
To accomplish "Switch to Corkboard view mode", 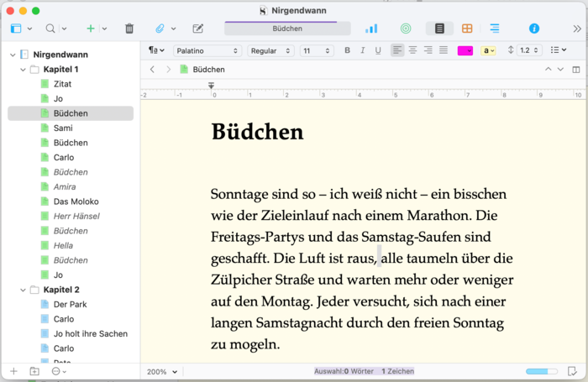I will coord(467,29).
